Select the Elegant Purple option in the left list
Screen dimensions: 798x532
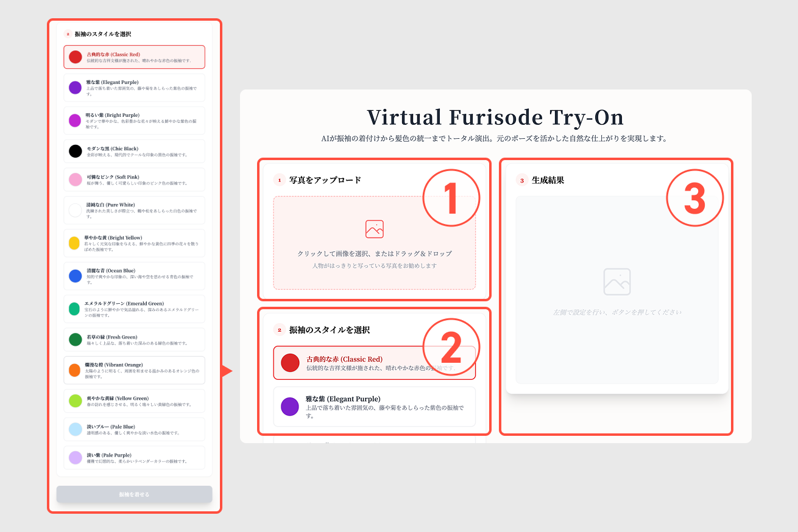pos(134,87)
